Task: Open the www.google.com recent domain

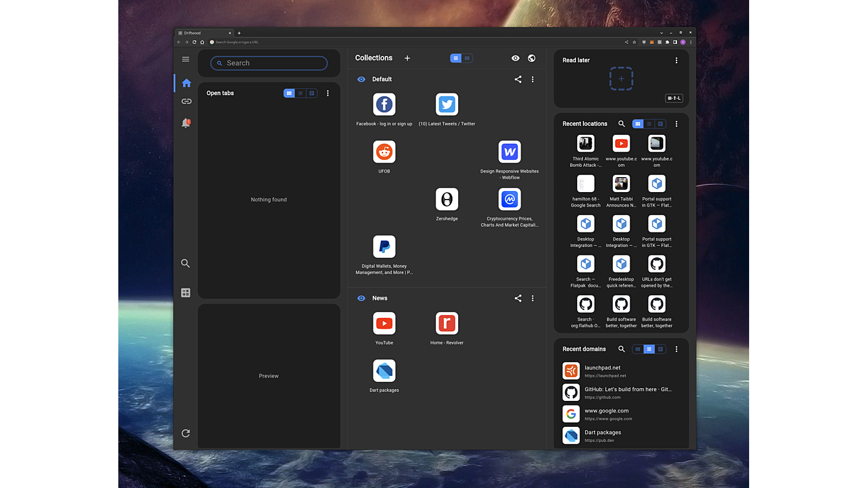Action: coord(621,414)
